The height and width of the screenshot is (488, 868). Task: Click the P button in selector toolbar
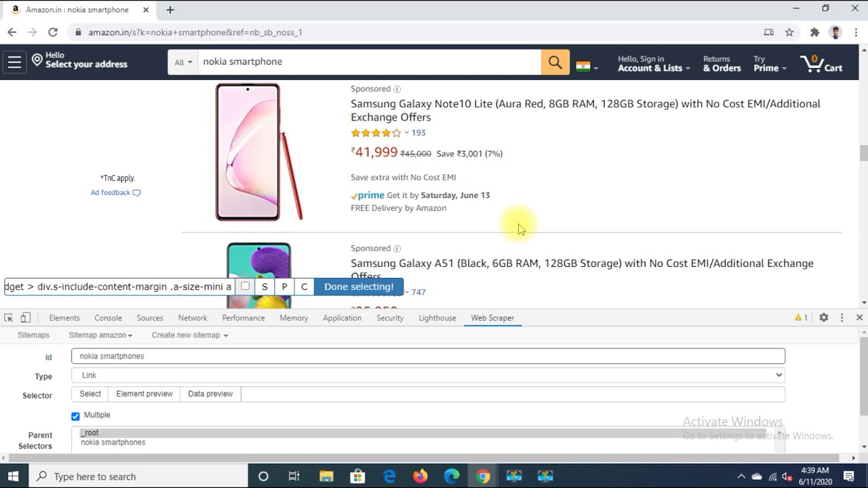click(x=284, y=287)
